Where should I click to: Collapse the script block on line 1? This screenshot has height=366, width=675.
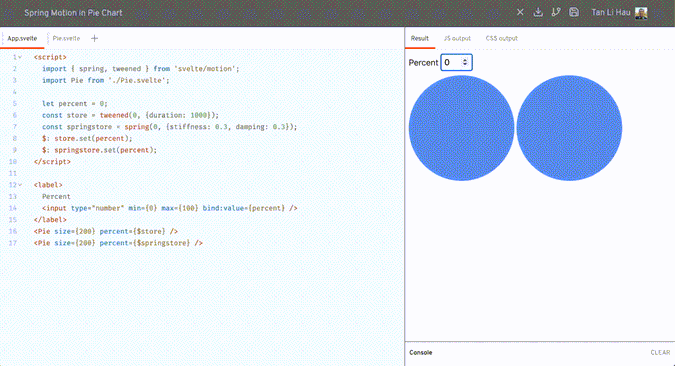click(x=20, y=57)
